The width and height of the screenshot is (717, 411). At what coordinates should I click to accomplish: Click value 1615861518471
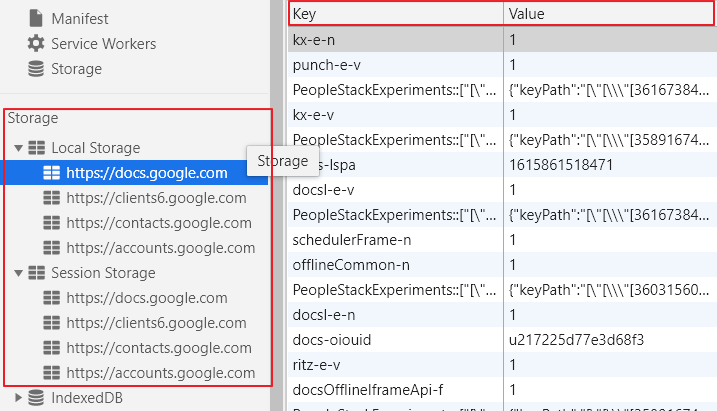[x=561, y=165]
